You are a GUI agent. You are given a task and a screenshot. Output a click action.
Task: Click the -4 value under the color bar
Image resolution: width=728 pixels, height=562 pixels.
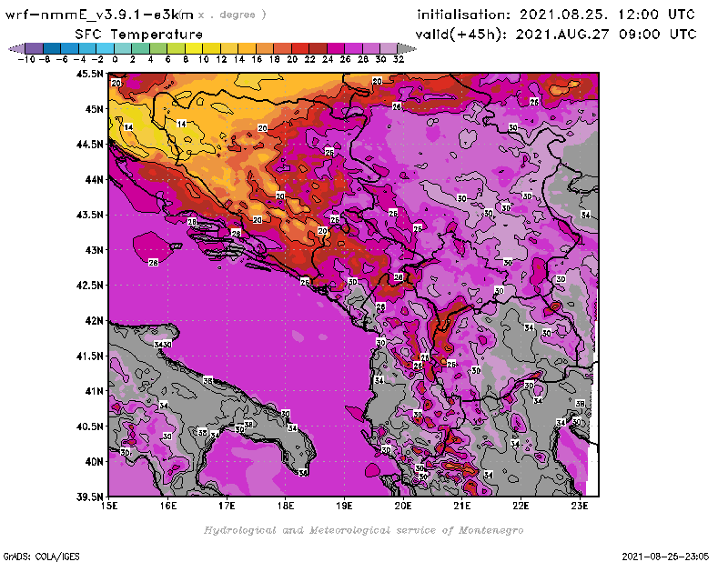[79, 60]
